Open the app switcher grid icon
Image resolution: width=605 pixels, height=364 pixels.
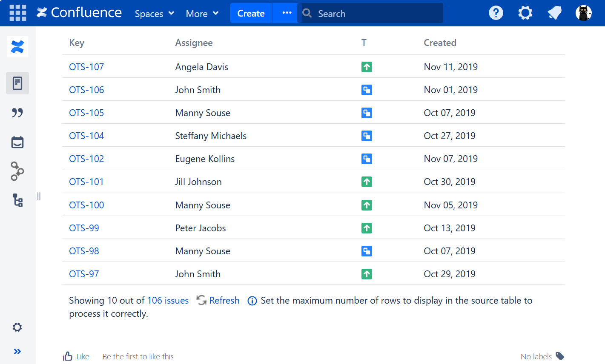[x=17, y=13]
